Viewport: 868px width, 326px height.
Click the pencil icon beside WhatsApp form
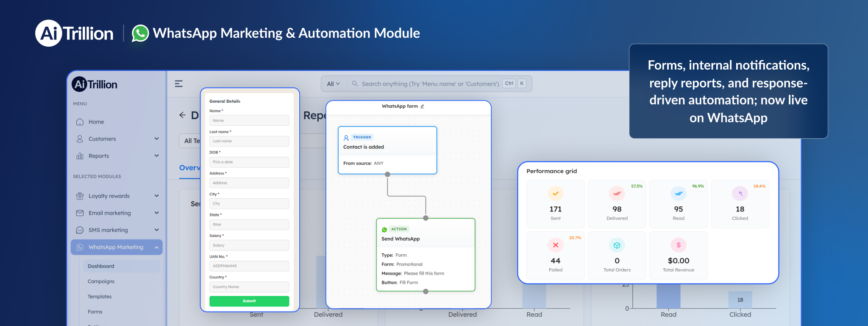[422, 107]
